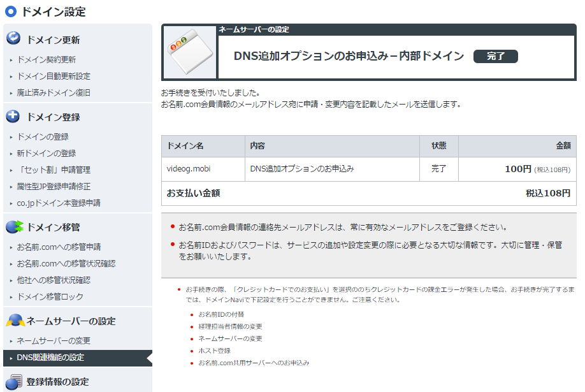Click the ネームサーバーの設定 section icon
Screen dimensions: 585x392
point(14,321)
